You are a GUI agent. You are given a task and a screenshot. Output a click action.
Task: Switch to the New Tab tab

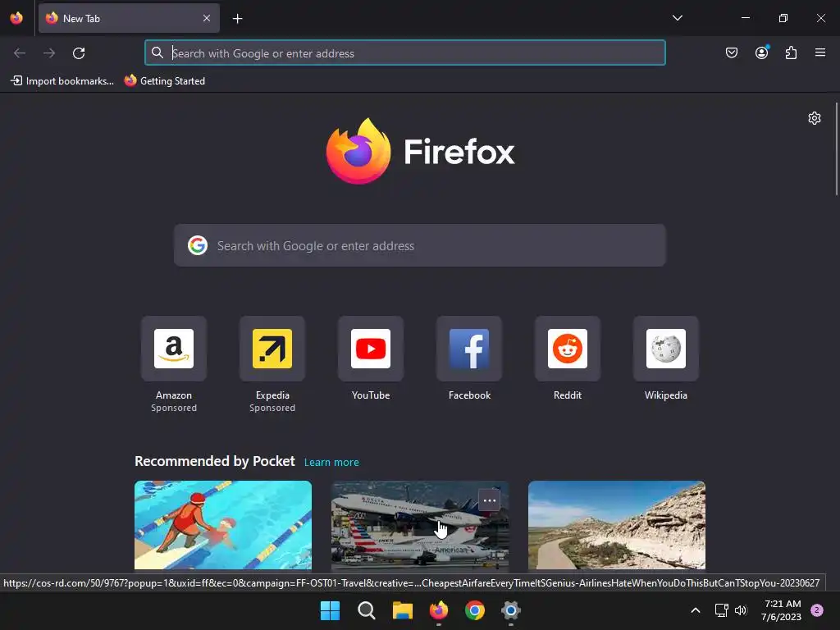pyautogui.click(x=129, y=18)
